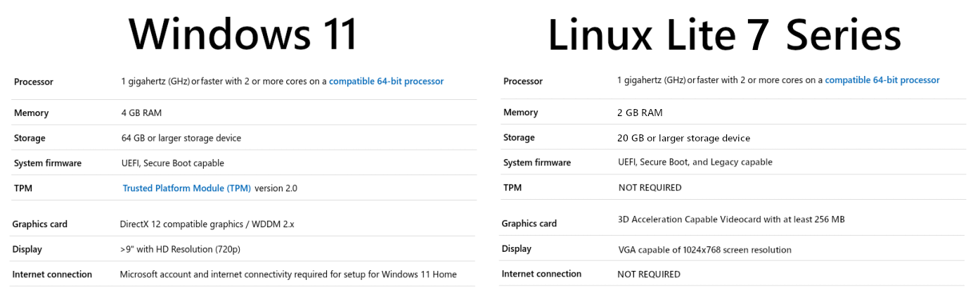Click the Windows 11 heading
The image size is (980, 299).
(243, 34)
